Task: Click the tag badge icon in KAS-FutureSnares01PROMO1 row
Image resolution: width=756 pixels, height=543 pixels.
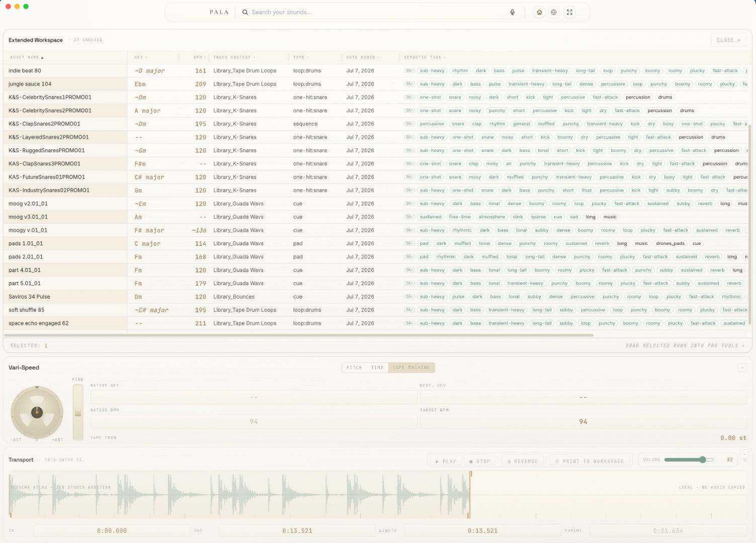Action: click(409, 177)
